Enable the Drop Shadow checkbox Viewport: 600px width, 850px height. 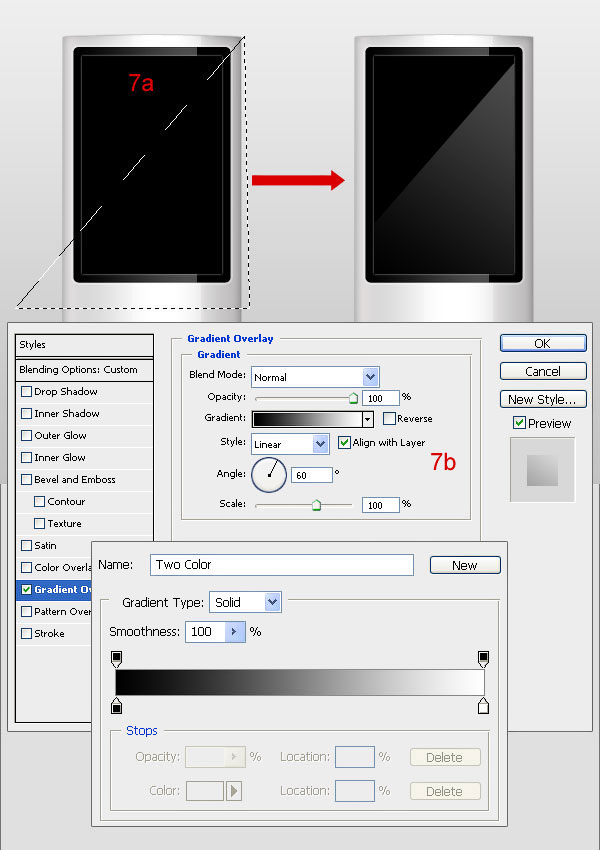(27, 392)
